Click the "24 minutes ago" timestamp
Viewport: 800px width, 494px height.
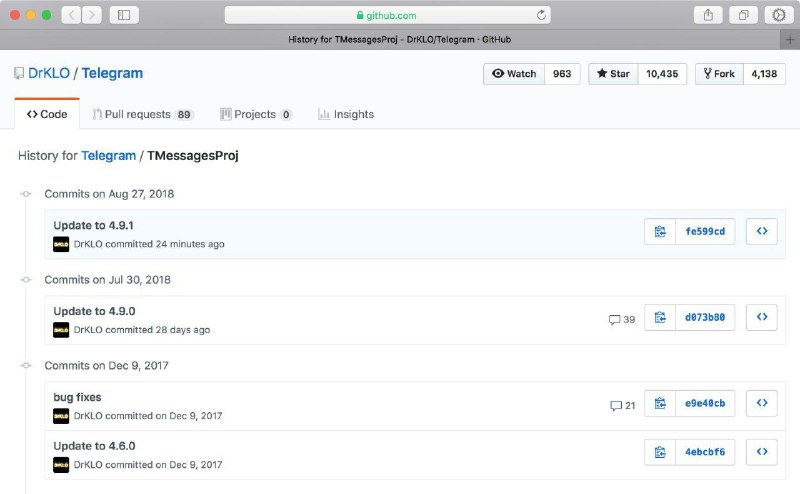(x=190, y=244)
